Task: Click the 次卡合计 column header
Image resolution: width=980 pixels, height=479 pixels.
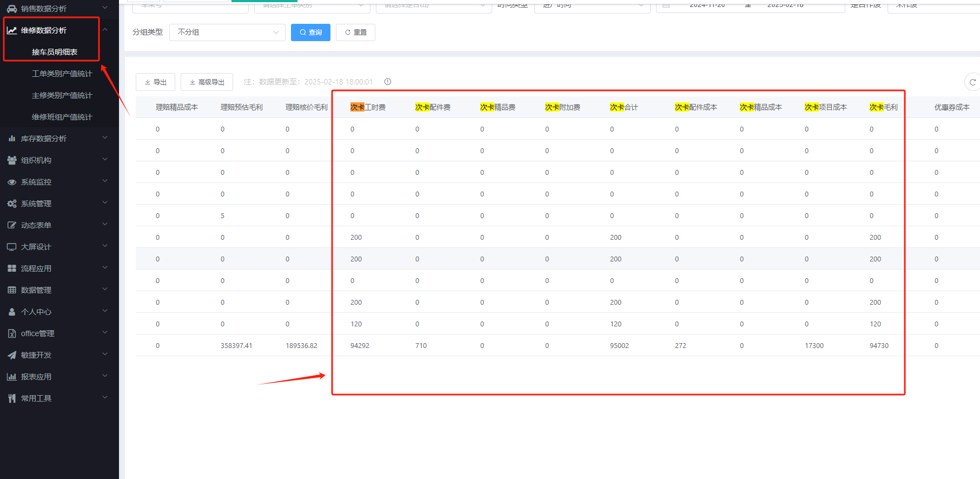Action: click(624, 107)
